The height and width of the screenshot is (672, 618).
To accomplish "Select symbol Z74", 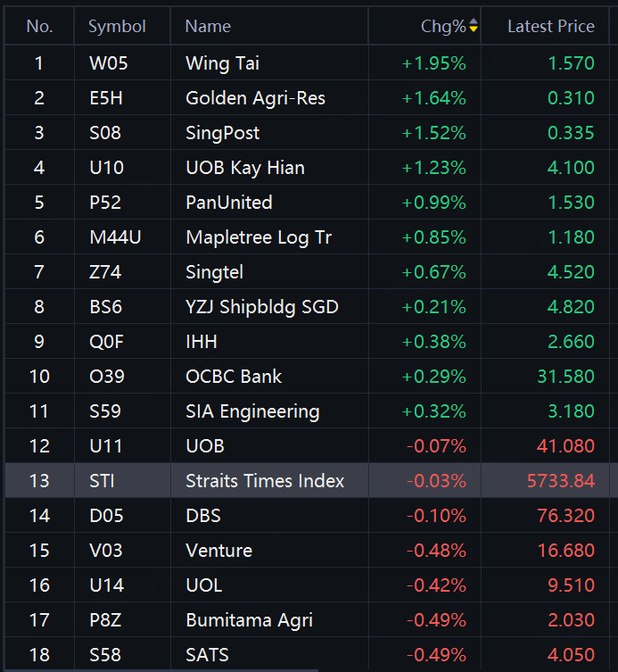I will 105,272.
